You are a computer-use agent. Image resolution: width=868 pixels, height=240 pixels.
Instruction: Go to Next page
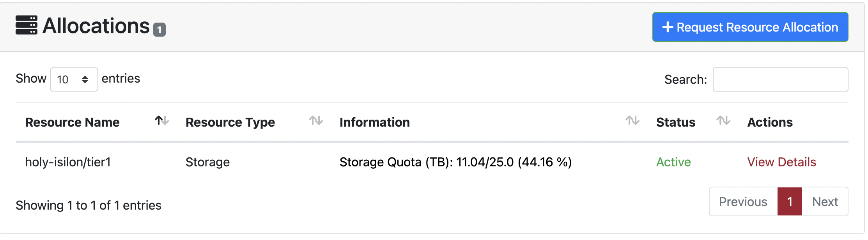pos(825,201)
